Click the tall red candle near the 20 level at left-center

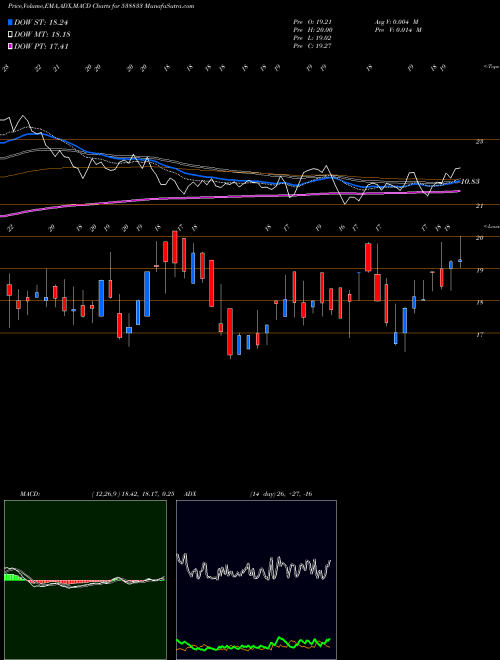(175, 247)
